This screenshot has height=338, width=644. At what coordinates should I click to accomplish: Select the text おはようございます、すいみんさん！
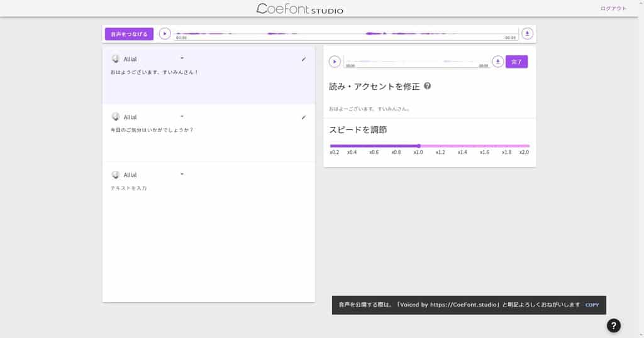tap(155, 72)
